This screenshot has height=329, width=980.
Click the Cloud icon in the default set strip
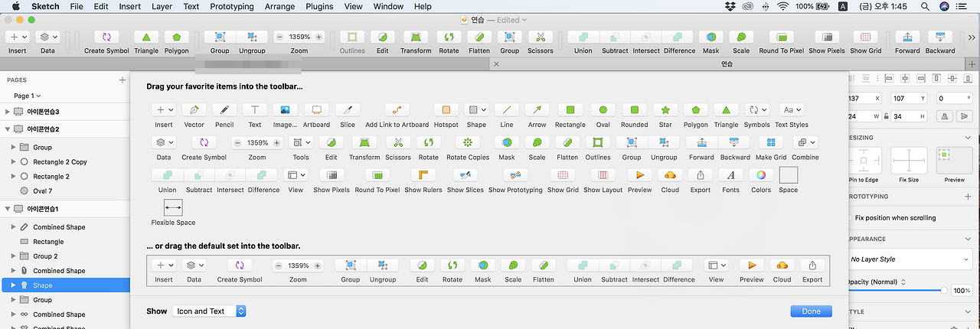782,265
